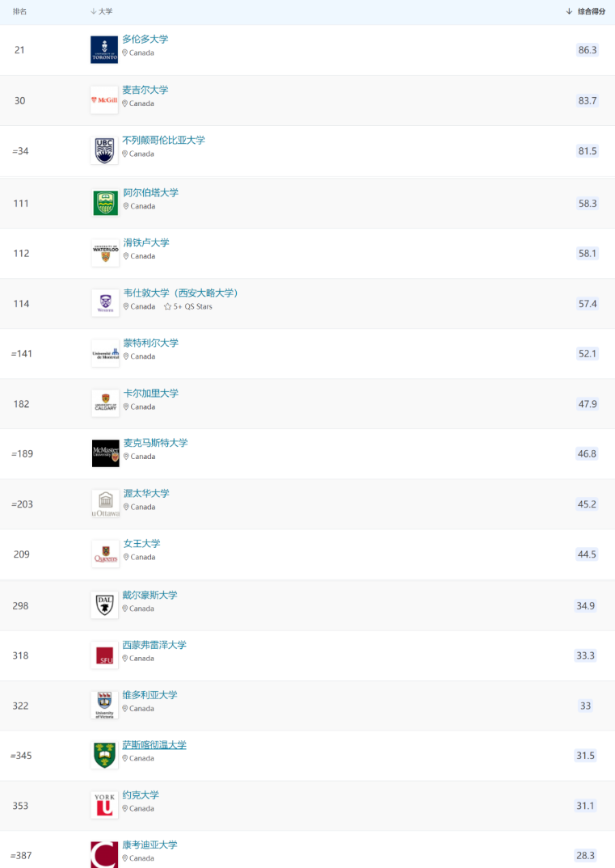Image resolution: width=615 pixels, height=868 pixels.
Task: Click the University of Toronto logo
Action: click(104, 49)
